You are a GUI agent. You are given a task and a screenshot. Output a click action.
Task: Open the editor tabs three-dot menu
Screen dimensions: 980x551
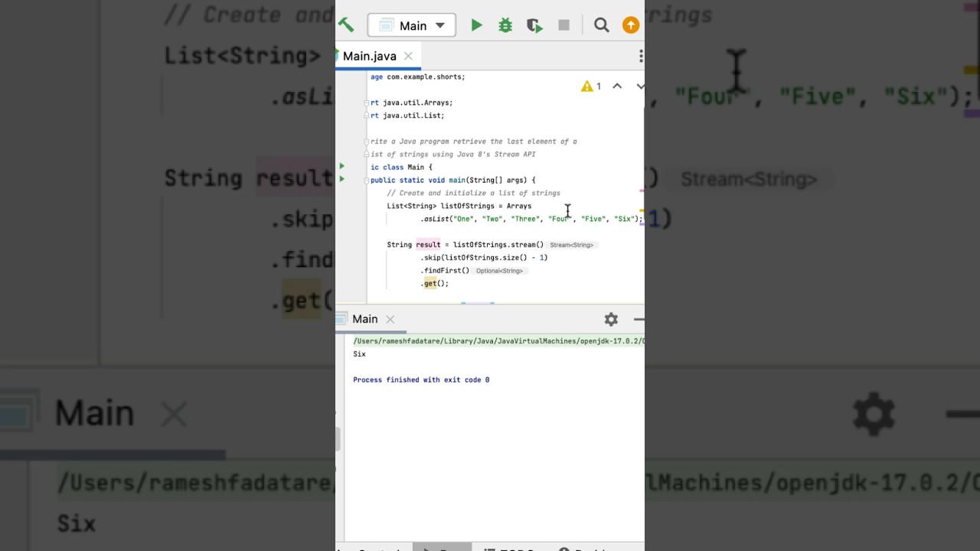pos(641,56)
